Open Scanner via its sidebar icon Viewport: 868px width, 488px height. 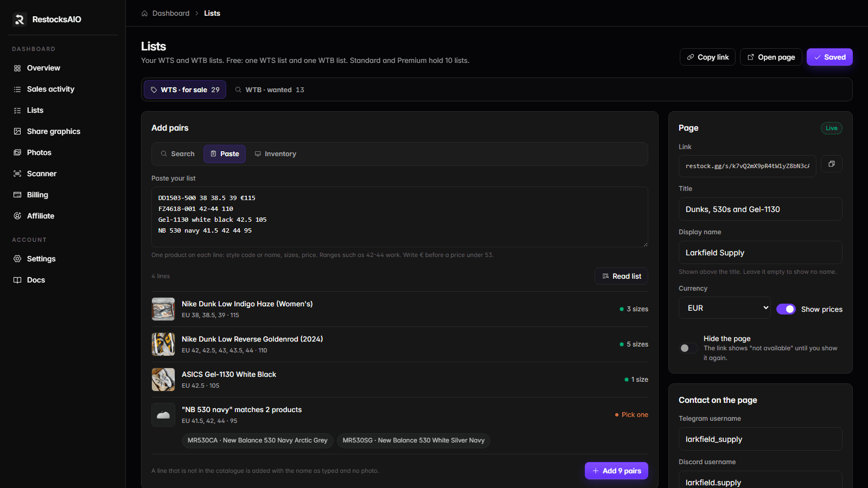click(x=17, y=174)
